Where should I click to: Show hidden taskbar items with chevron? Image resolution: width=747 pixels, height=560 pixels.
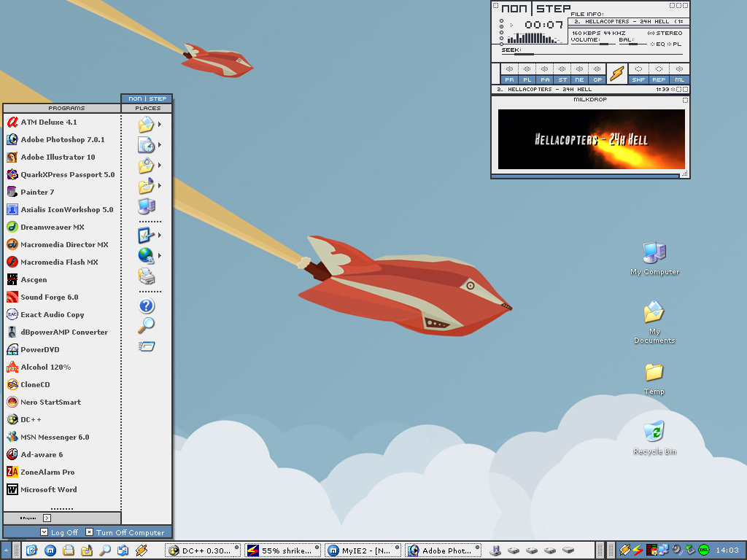pos(5,551)
